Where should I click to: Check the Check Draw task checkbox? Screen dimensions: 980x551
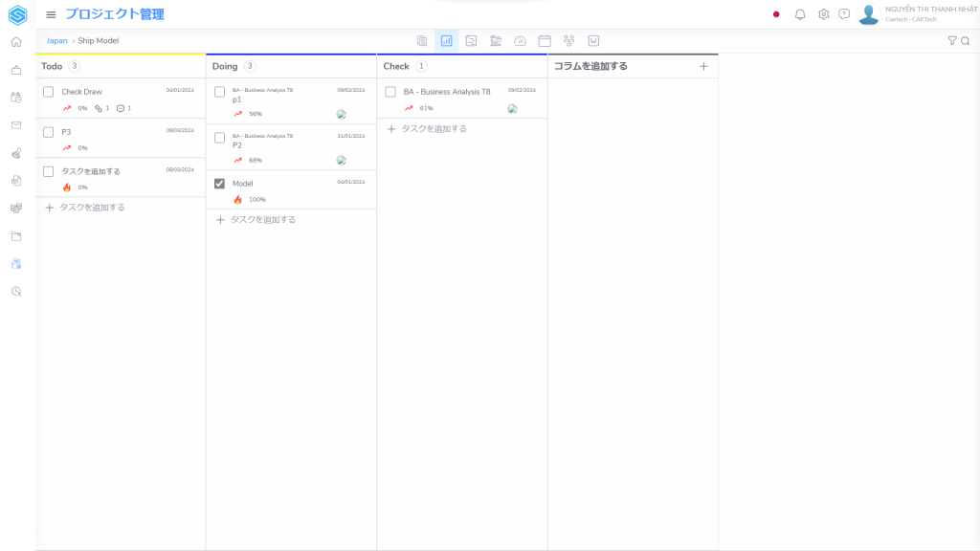click(x=49, y=92)
